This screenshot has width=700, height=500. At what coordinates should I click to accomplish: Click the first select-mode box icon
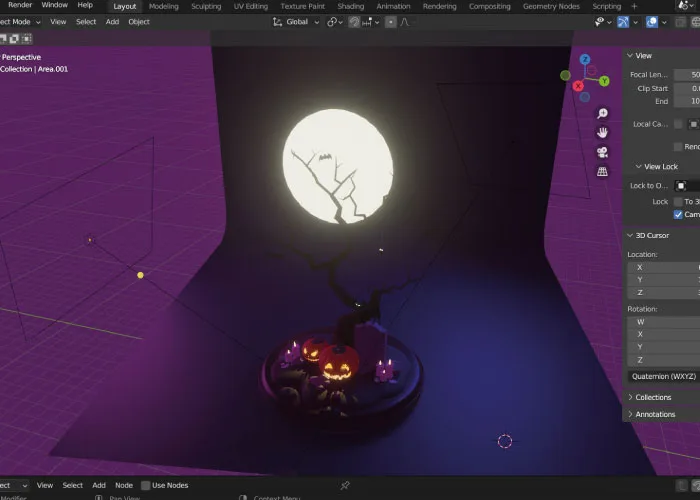3,39
